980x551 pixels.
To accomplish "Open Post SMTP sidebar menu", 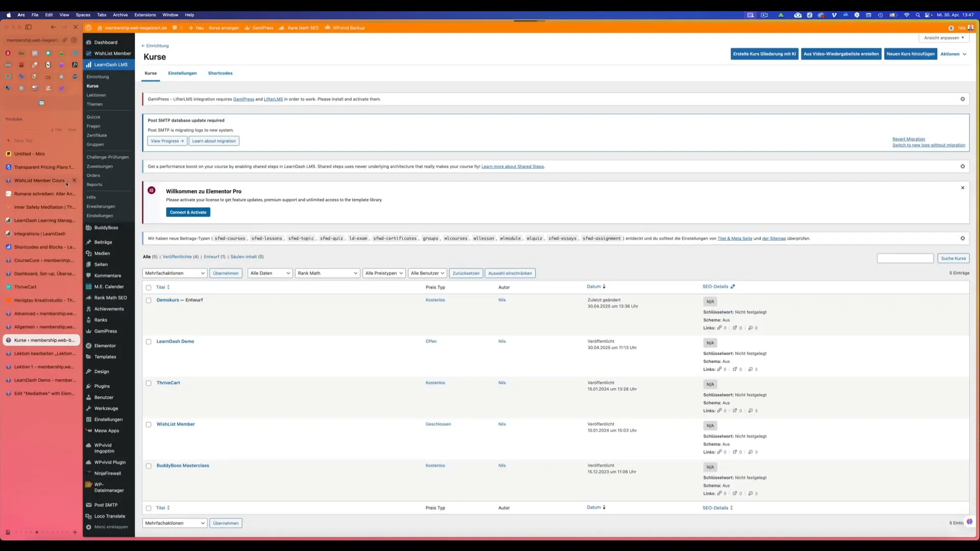I will point(106,505).
